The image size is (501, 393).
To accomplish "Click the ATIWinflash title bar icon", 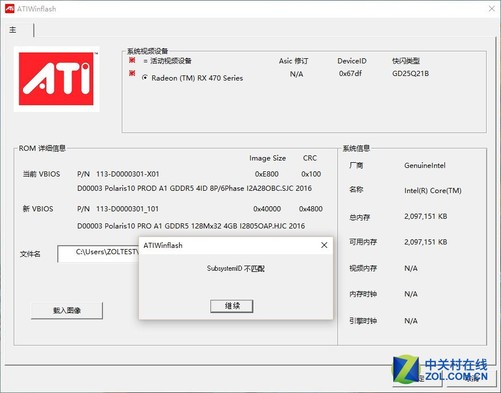I will [x=10, y=9].
